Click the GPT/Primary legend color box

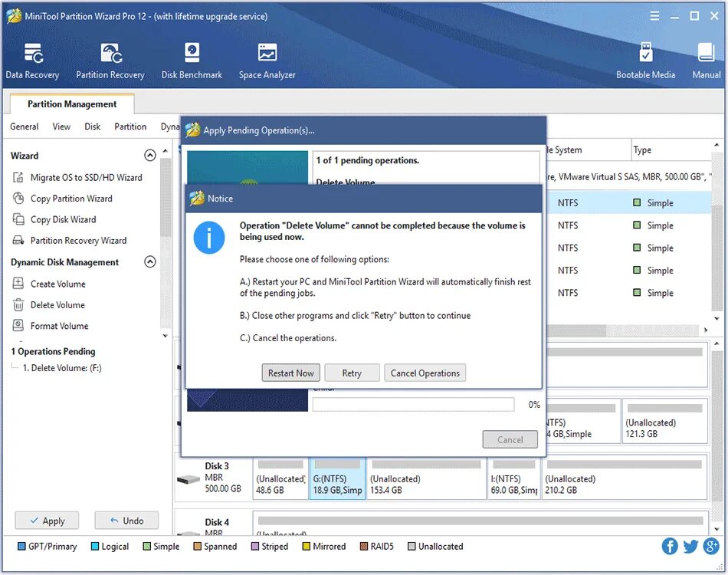pyautogui.click(x=21, y=546)
